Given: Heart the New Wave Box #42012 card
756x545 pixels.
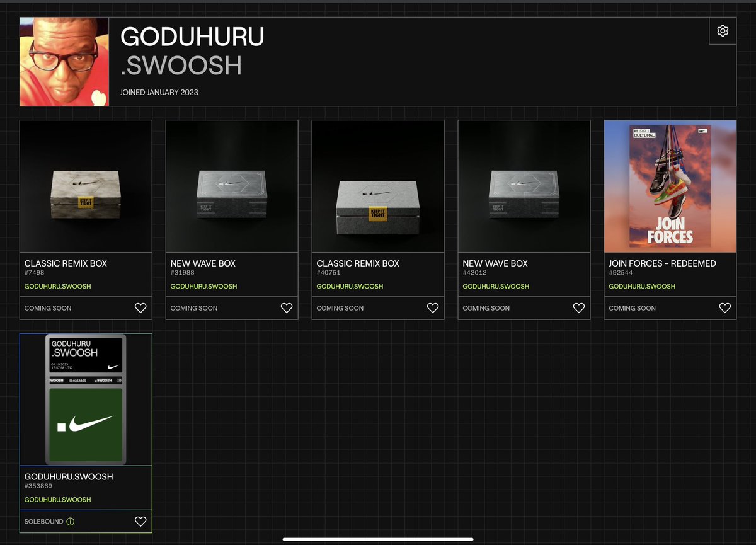Looking at the screenshot, I should click(579, 308).
